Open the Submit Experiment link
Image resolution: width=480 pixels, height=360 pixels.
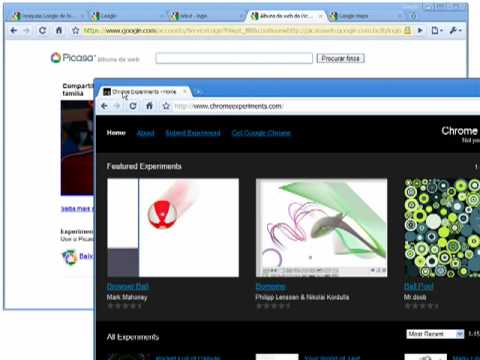193,133
